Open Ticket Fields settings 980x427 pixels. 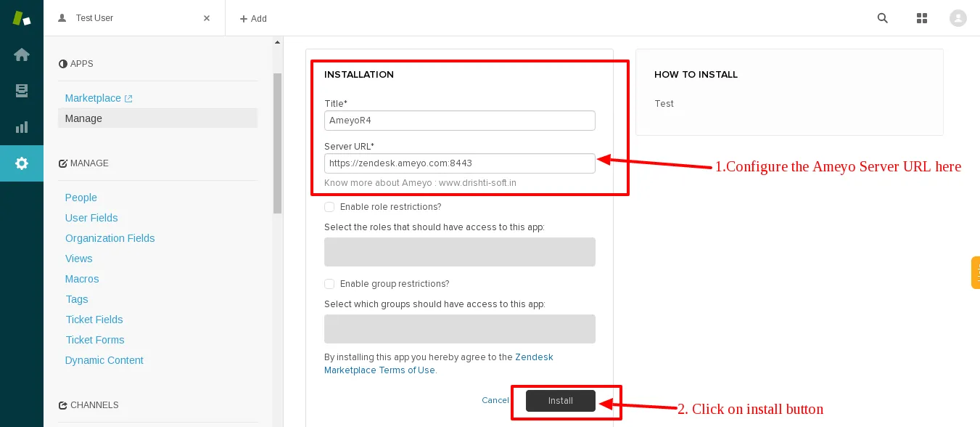(x=94, y=320)
